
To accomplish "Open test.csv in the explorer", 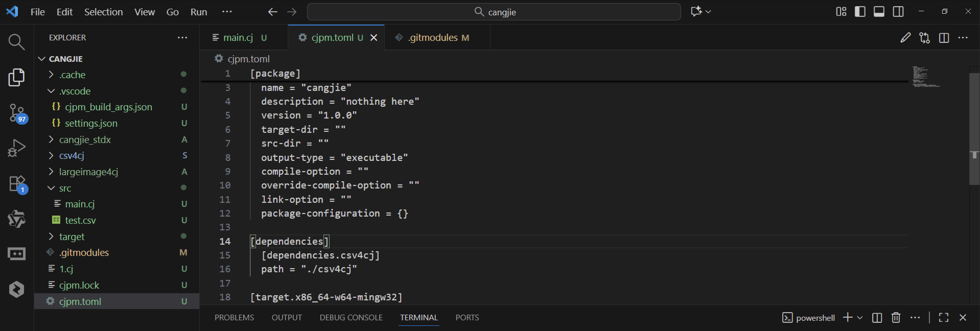I will [x=80, y=220].
